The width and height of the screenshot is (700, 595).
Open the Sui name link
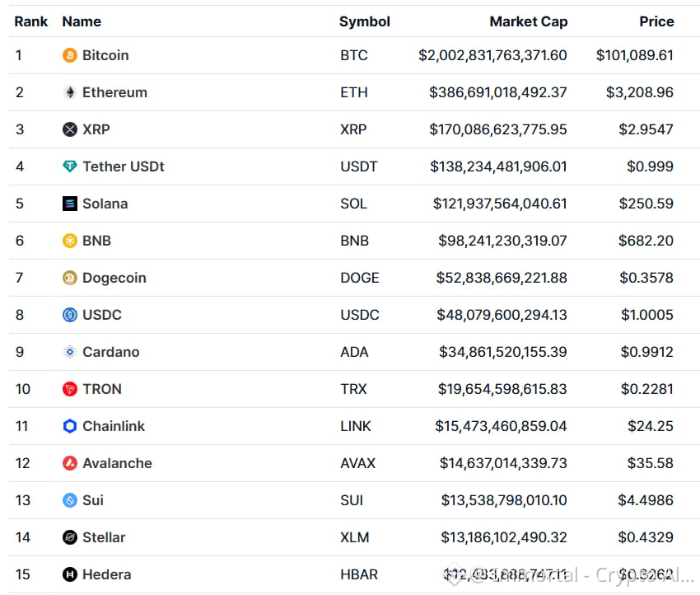(93, 500)
